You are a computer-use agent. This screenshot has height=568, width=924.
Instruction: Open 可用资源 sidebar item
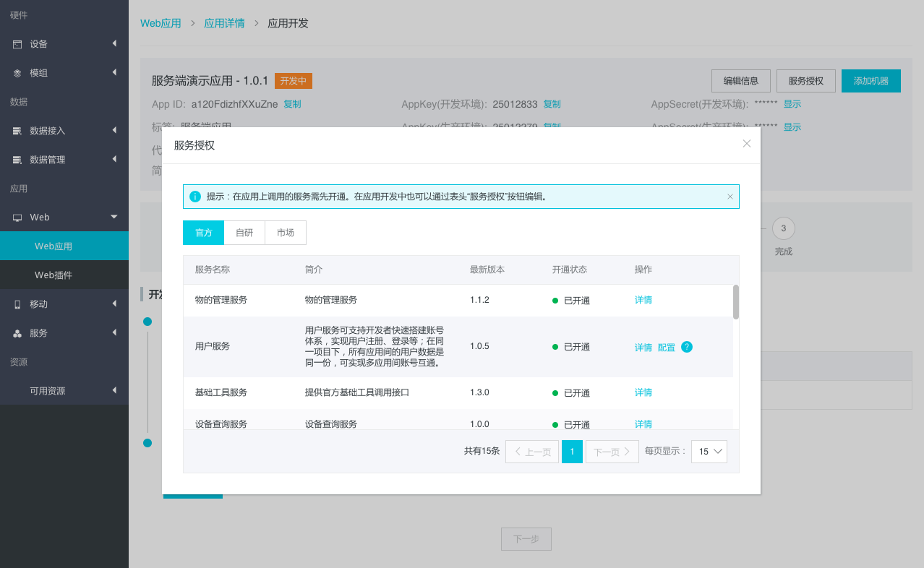tap(64, 390)
